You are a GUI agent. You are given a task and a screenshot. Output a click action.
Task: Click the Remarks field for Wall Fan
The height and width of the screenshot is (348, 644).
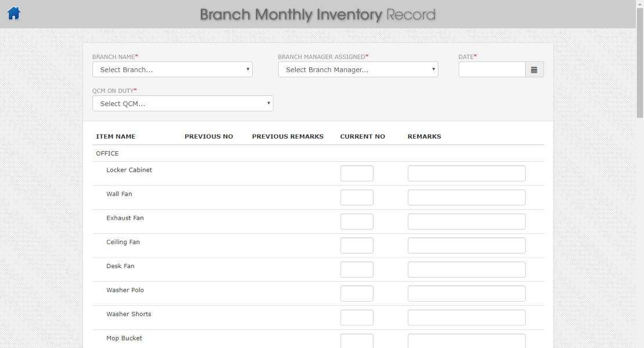tap(466, 197)
